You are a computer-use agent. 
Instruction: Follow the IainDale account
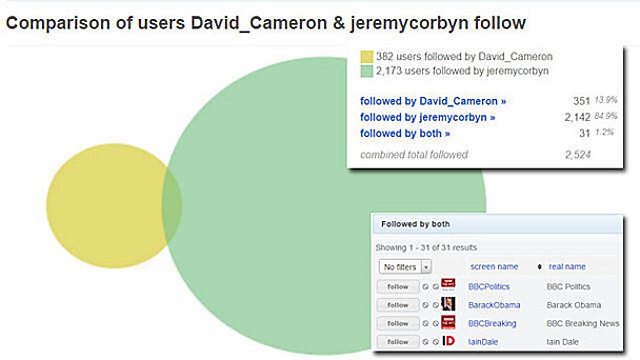[x=398, y=342]
